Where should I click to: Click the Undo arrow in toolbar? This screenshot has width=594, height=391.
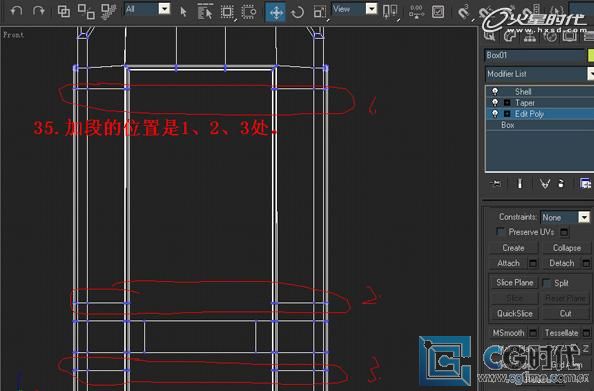pos(16,11)
